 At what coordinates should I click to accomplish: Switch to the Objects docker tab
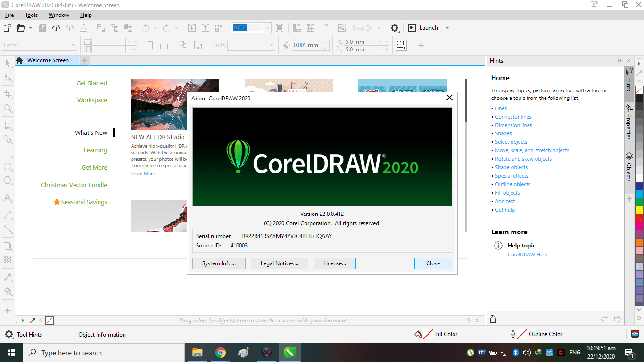(x=629, y=166)
